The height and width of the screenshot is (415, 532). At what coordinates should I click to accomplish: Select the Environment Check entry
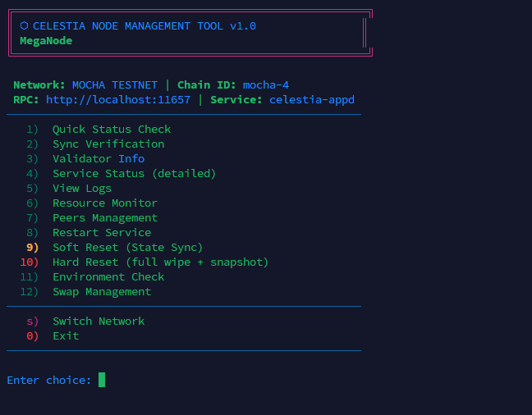(x=92, y=277)
